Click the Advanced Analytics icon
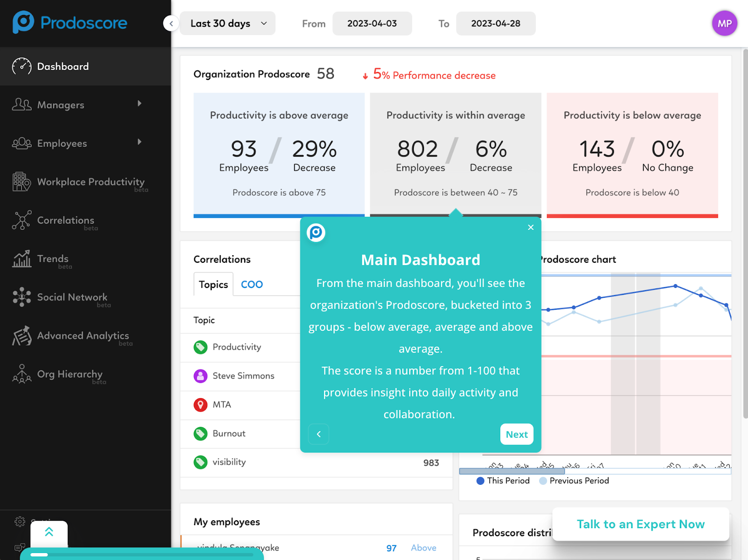The image size is (748, 560). tap(22, 336)
